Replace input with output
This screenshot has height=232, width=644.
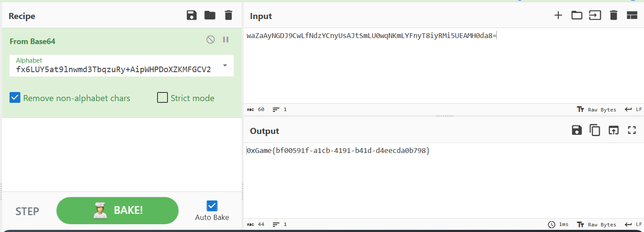613,130
